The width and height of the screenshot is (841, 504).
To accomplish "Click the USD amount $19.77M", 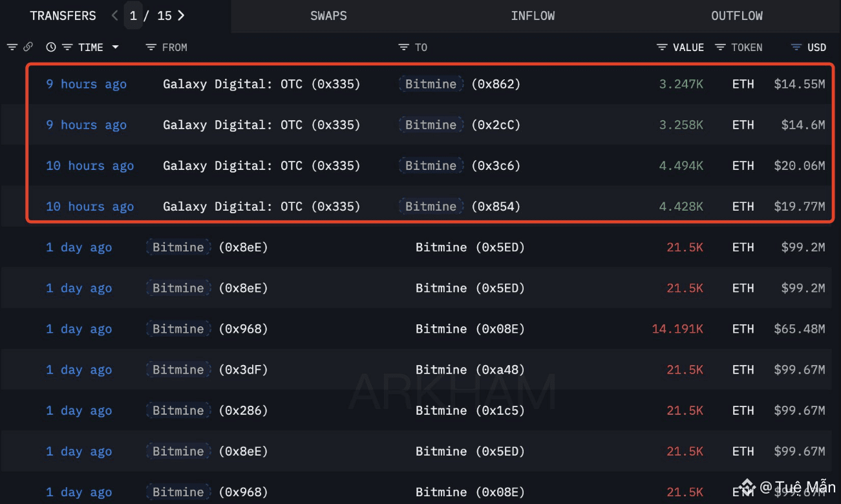I will pyautogui.click(x=799, y=206).
